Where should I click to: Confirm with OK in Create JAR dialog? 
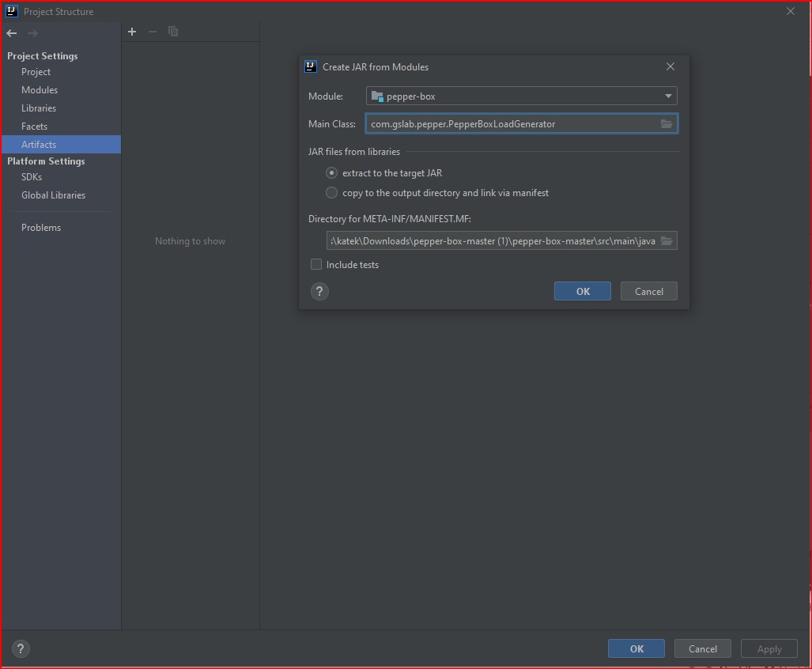[x=582, y=290]
